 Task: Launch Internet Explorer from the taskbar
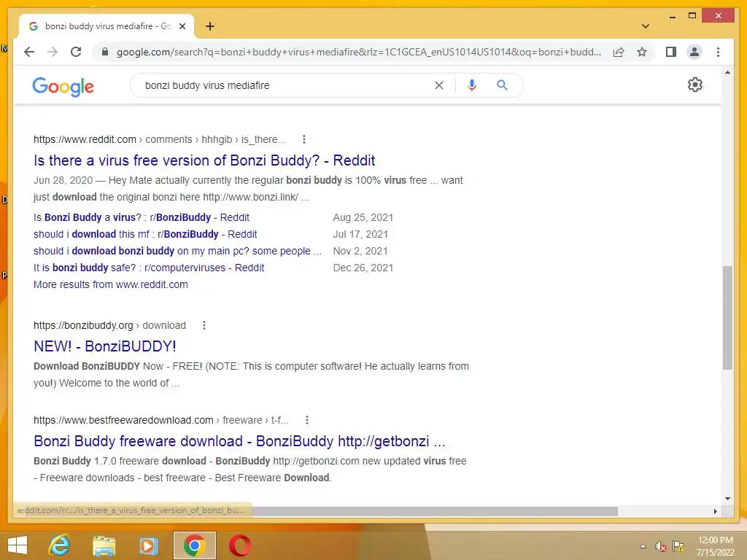coord(60,545)
